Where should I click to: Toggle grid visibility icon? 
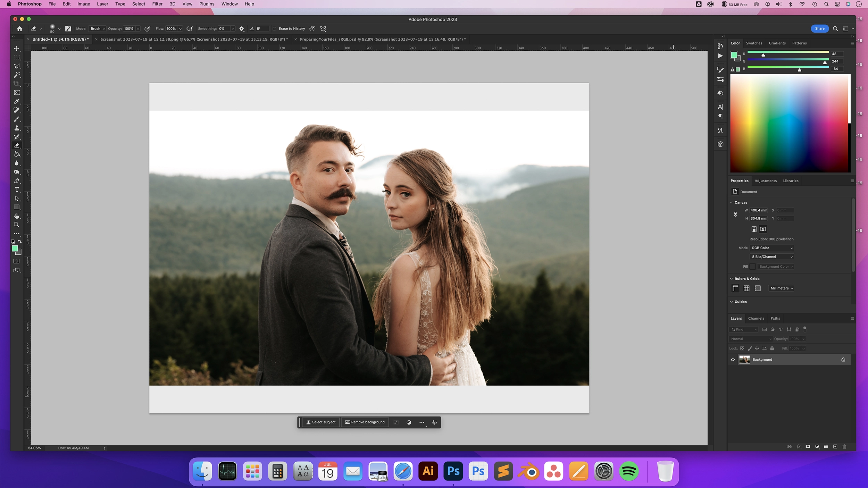click(x=746, y=288)
